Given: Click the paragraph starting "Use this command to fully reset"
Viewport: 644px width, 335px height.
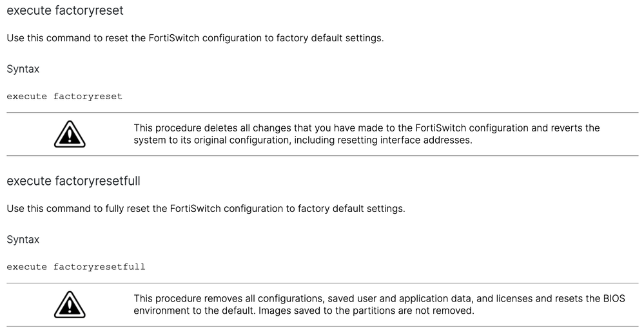Looking at the screenshot, I should pos(206,209).
